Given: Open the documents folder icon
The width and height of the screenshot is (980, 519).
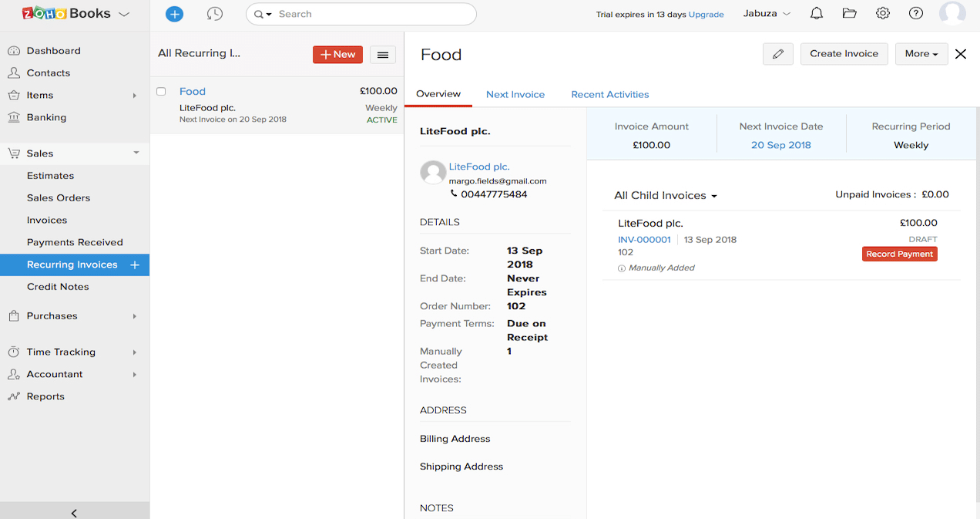Looking at the screenshot, I should (850, 13).
